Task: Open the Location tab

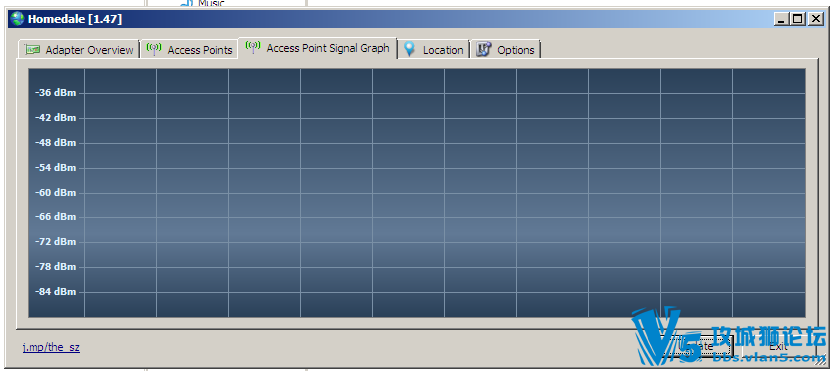Action: (x=434, y=50)
